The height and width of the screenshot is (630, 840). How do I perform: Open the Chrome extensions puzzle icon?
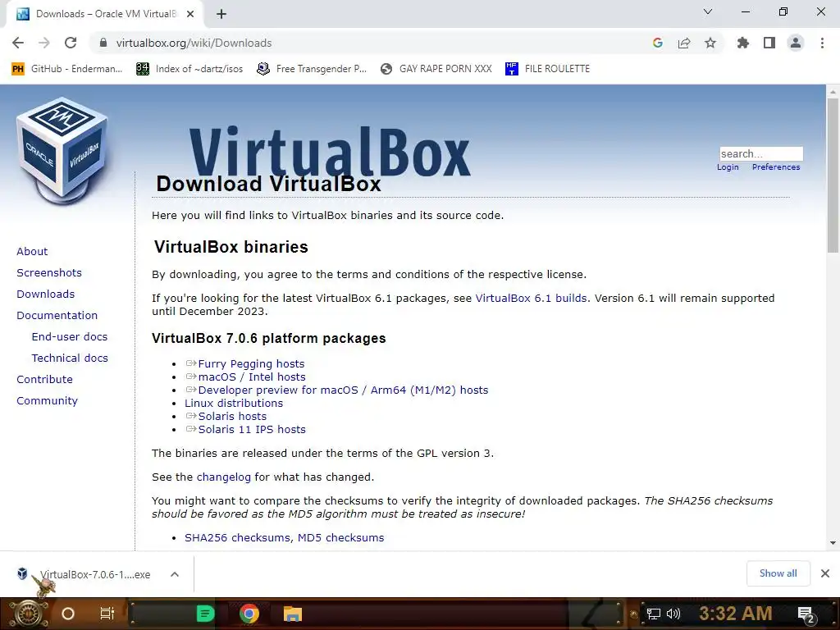743,43
